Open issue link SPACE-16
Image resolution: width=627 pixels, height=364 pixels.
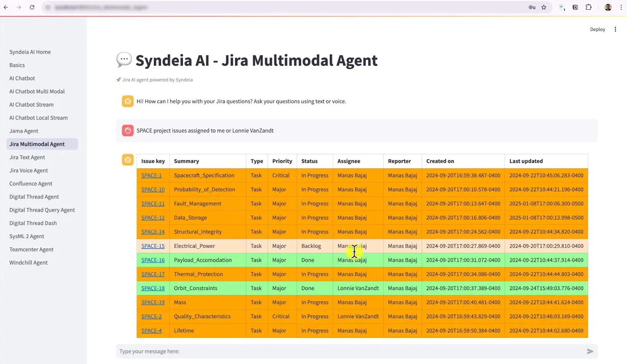coord(153,260)
